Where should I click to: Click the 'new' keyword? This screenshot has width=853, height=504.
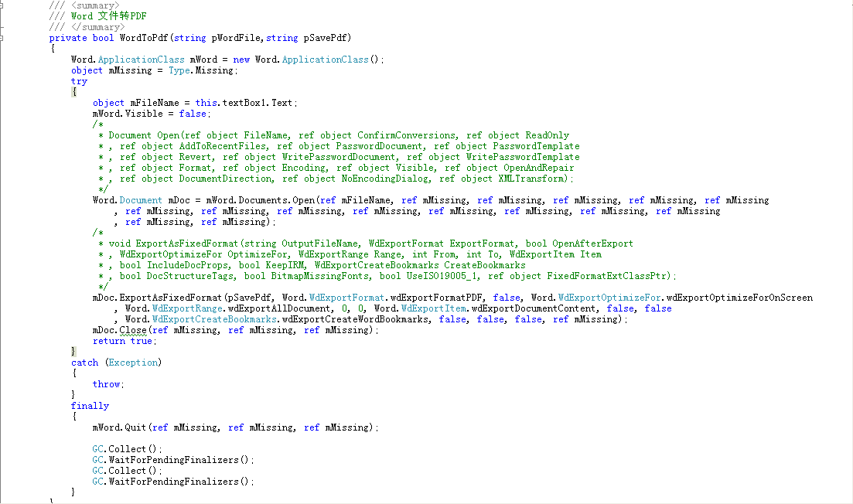point(241,60)
